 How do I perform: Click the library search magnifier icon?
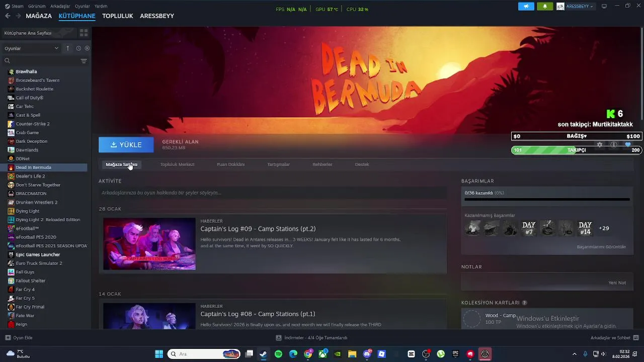click(7, 61)
